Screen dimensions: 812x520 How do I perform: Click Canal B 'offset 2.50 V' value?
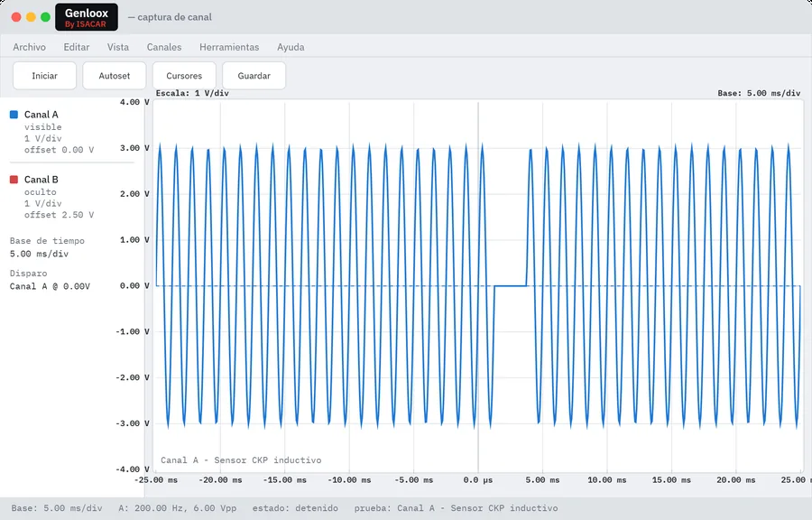pos(59,215)
